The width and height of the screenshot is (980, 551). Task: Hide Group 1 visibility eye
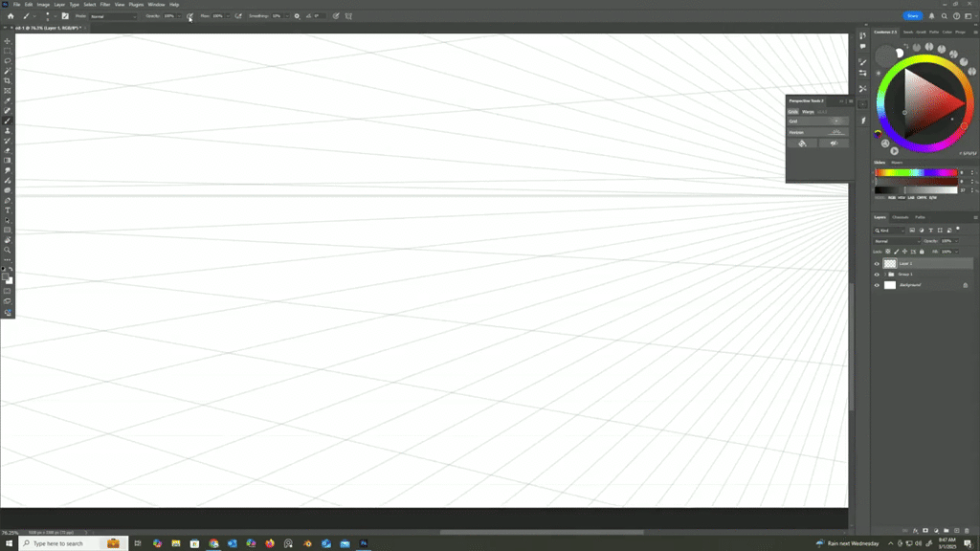coord(877,275)
